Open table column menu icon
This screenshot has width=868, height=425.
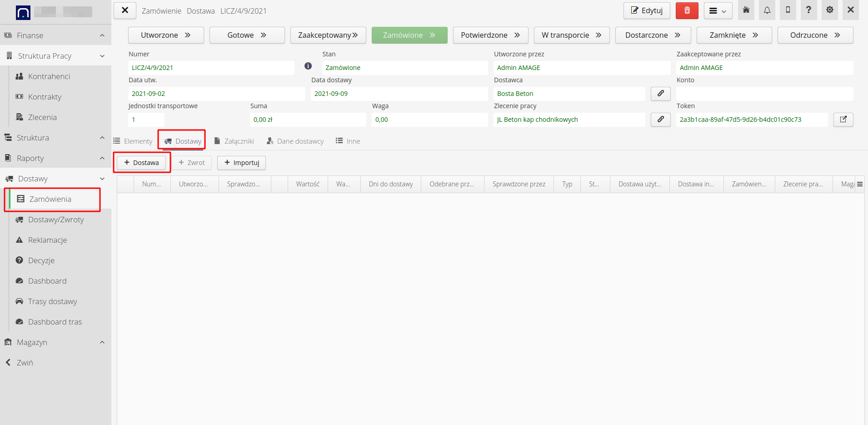coord(859,184)
